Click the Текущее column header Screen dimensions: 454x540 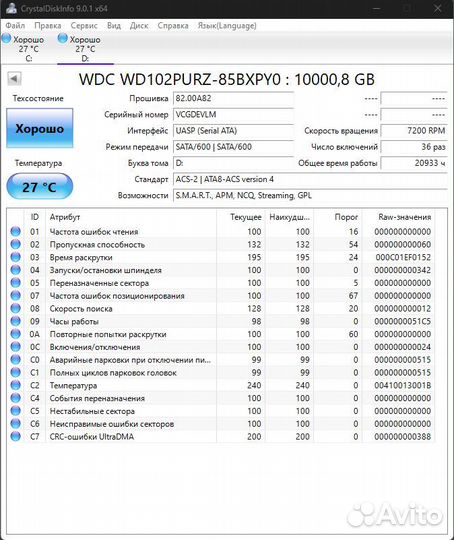(240, 217)
